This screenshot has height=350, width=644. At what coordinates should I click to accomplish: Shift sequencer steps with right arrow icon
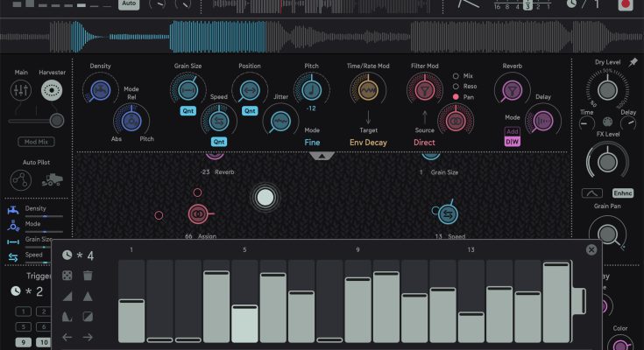point(88,337)
